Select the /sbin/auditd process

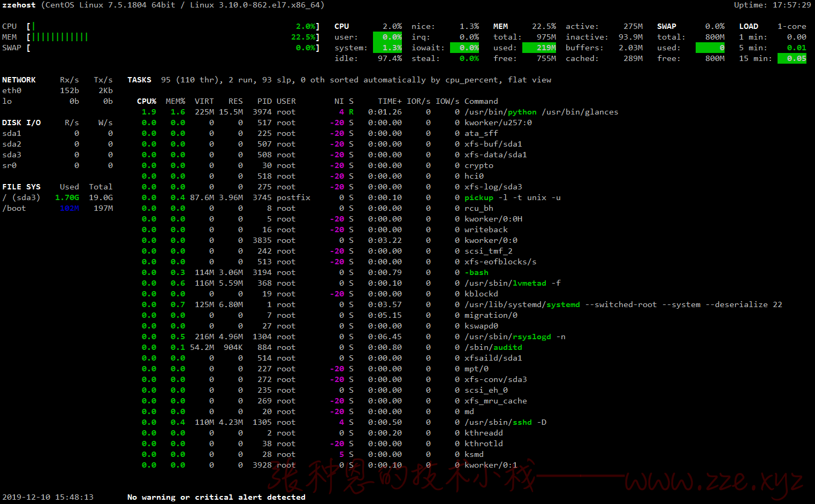(x=332, y=347)
